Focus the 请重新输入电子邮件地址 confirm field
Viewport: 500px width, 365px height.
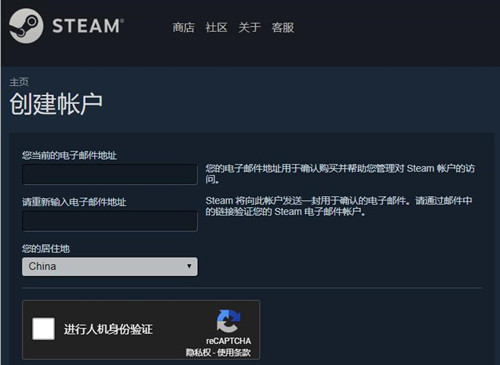tap(110, 221)
